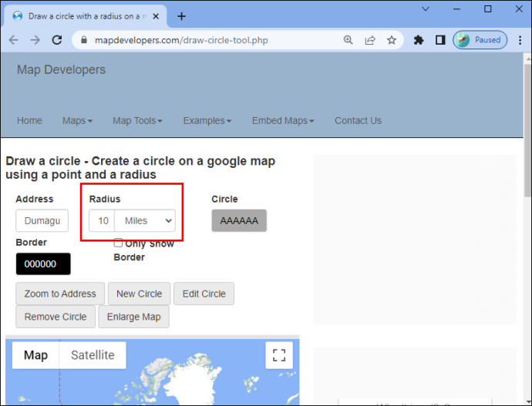Open the Chrome three-dot menu
Screen dimensions: 532x406
[520, 40]
